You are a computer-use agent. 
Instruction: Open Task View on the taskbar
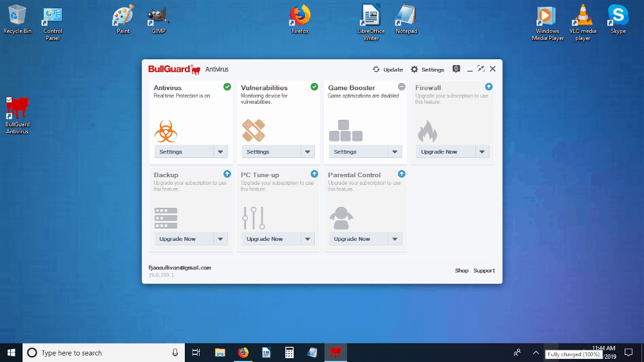pyautogui.click(x=196, y=352)
